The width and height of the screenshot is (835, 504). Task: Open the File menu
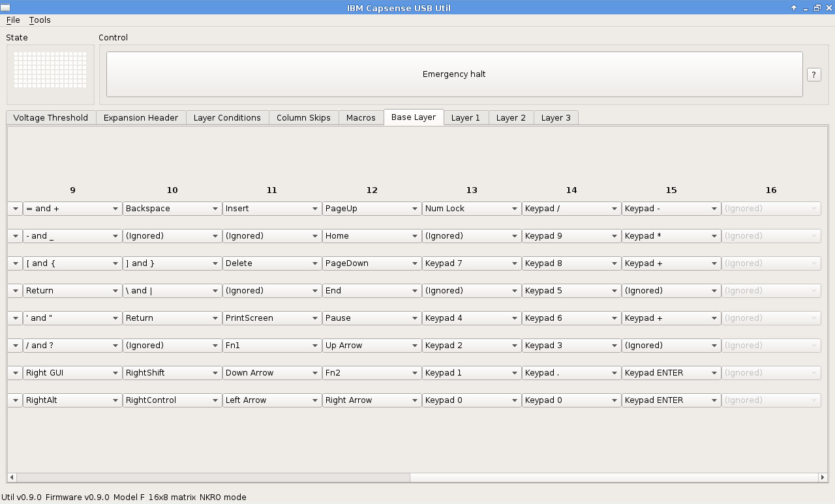point(13,20)
